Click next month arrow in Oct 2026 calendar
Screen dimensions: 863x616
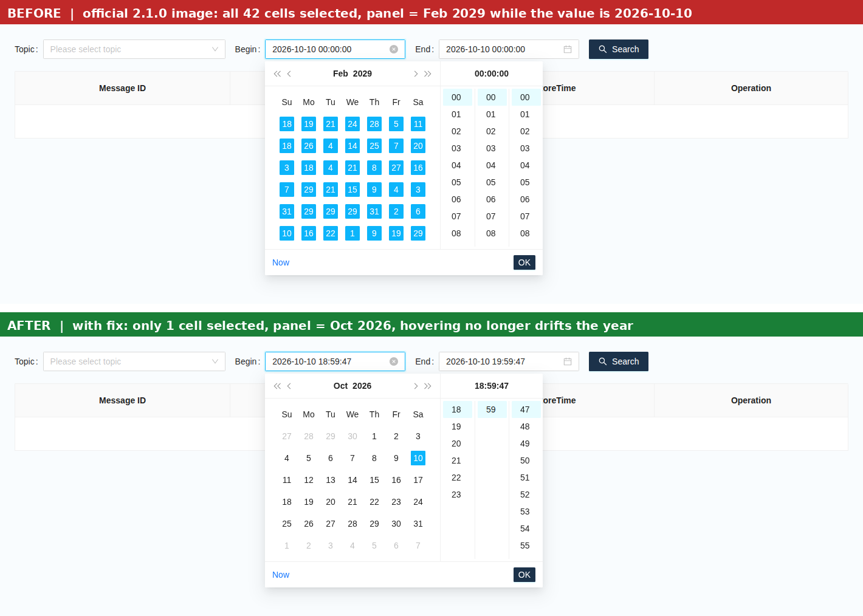416,386
